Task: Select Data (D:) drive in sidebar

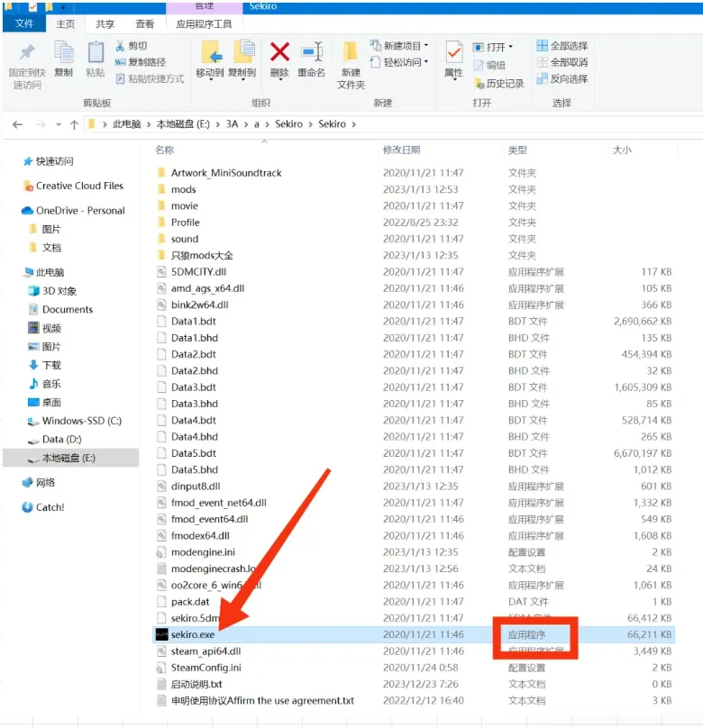Action: [x=55, y=439]
